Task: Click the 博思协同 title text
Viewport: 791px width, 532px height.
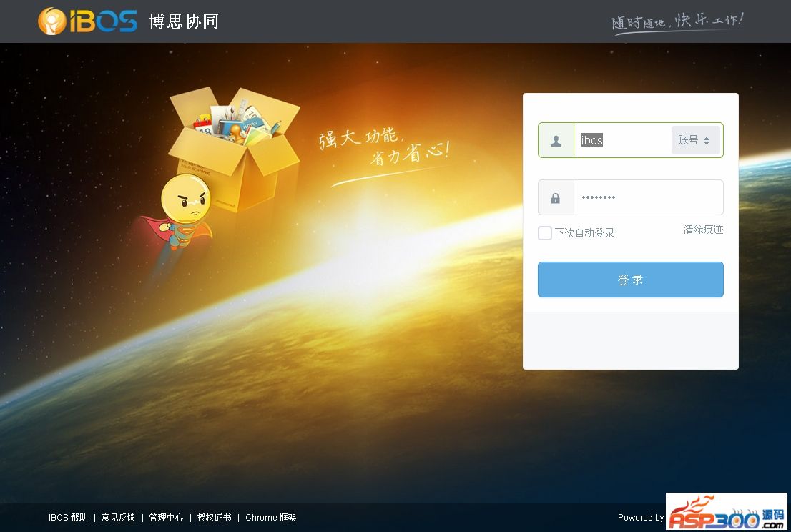Action: tap(184, 21)
